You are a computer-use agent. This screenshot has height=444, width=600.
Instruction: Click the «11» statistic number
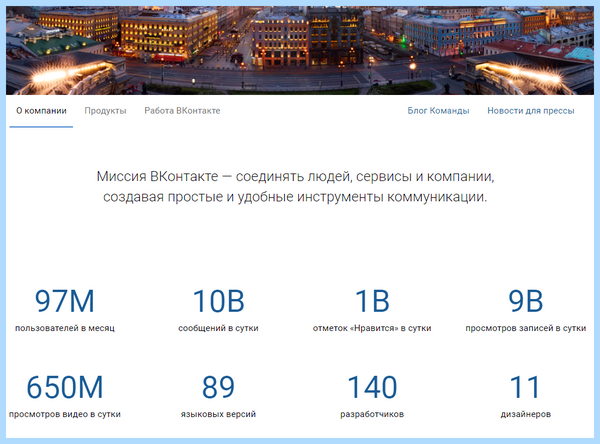coord(525,387)
